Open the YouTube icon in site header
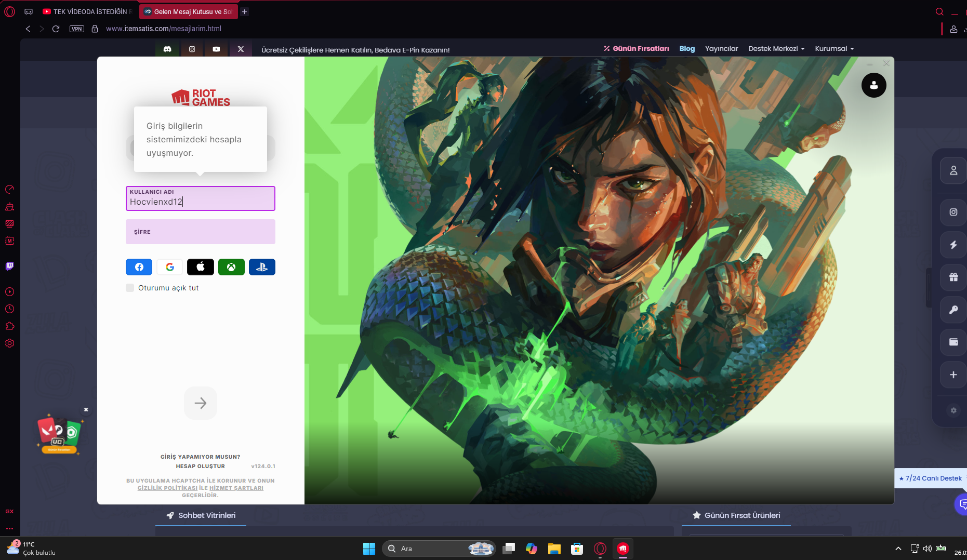This screenshot has width=967, height=560. coord(216,49)
